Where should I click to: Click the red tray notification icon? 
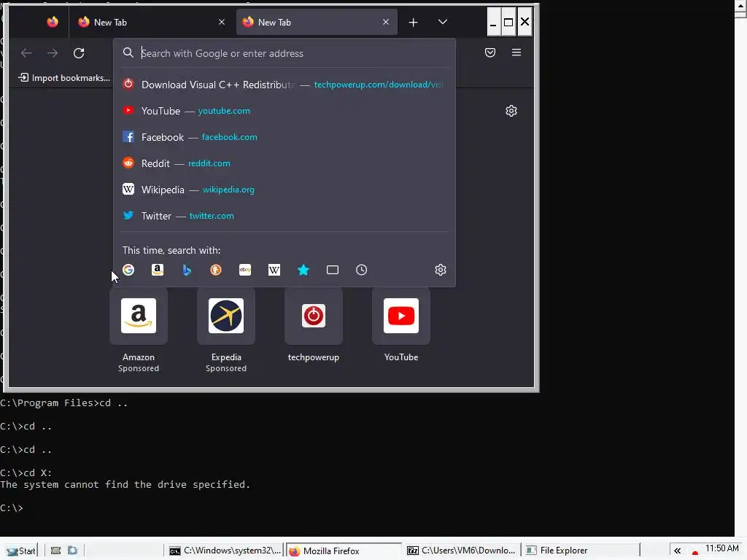[x=695, y=553]
